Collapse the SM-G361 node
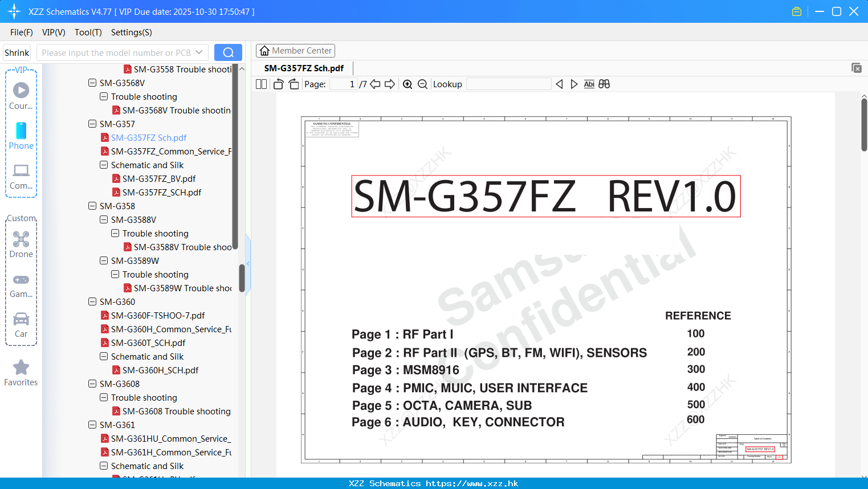The image size is (868, 489). pyautogui.click(x=92, y=425)
